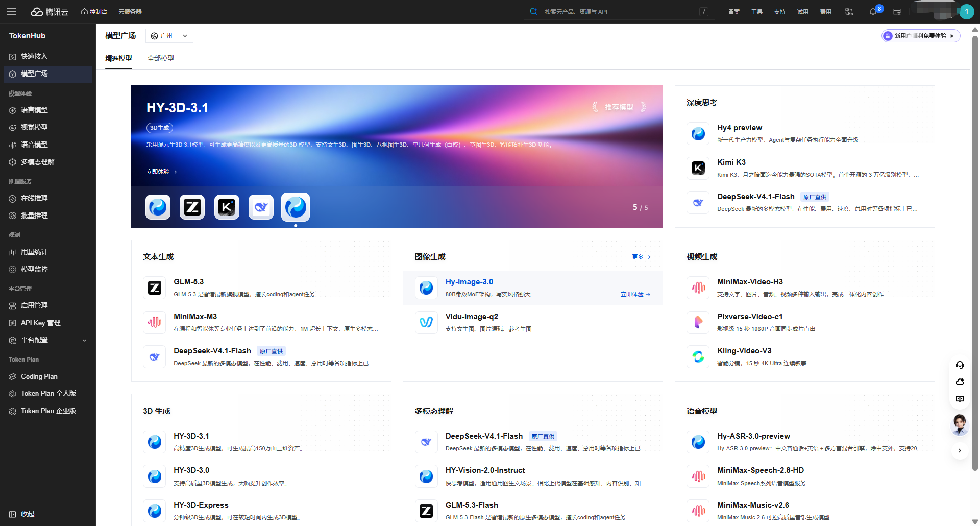Open 语音模型 in sidebar
980x526 pixels.
pyautogui.click(x=48, y=145)
